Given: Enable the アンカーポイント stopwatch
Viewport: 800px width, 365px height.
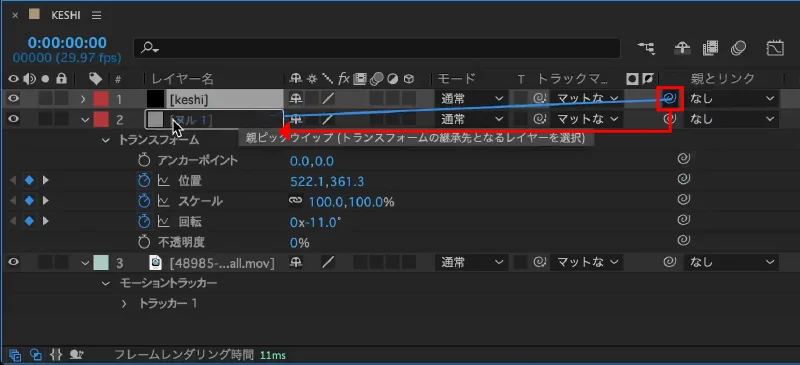Looking at the screenshot, I should pyautogui.click(x=144, y=160).
